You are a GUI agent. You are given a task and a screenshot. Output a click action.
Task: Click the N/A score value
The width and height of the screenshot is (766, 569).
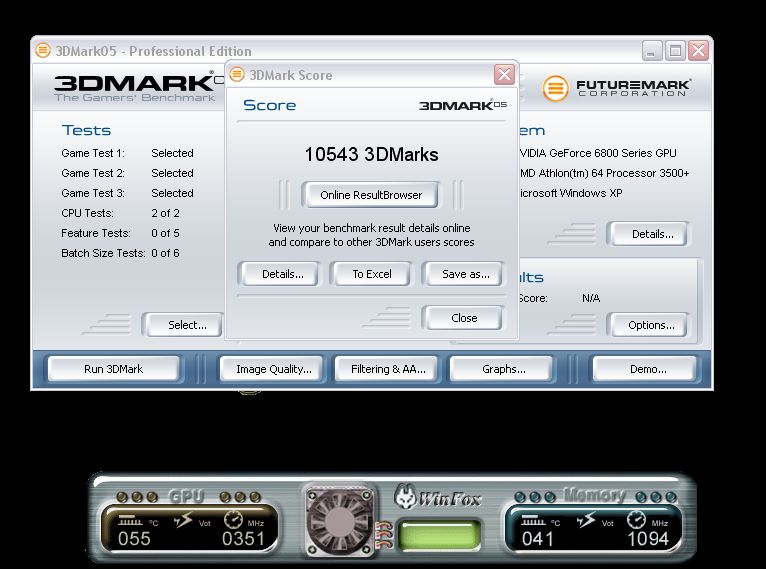click(591, 298)
